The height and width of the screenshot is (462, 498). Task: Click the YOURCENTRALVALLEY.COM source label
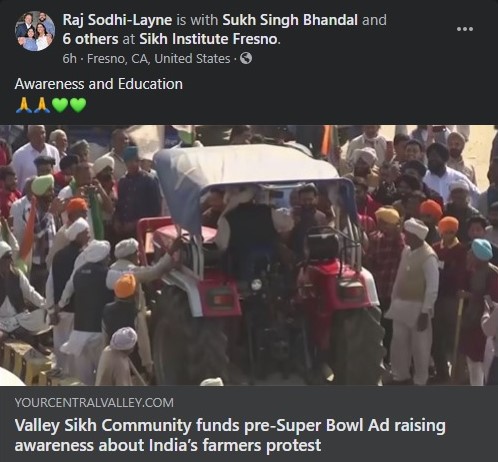point(94,403)
